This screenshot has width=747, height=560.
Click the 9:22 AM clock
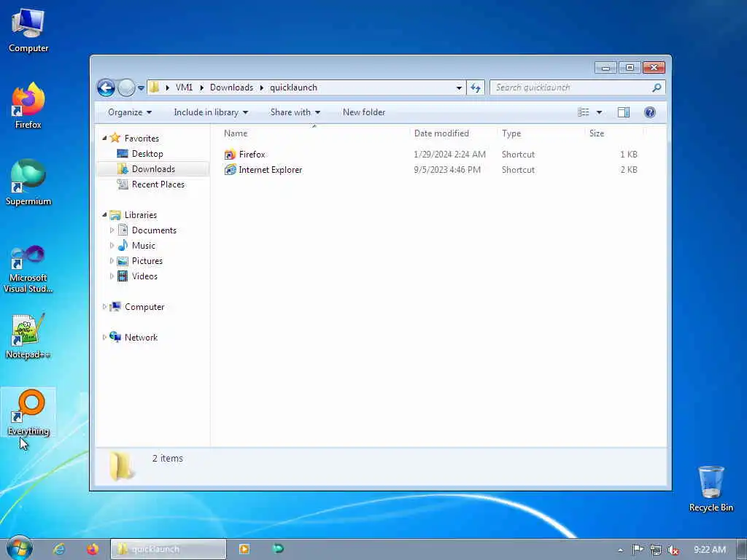point(710,550)
